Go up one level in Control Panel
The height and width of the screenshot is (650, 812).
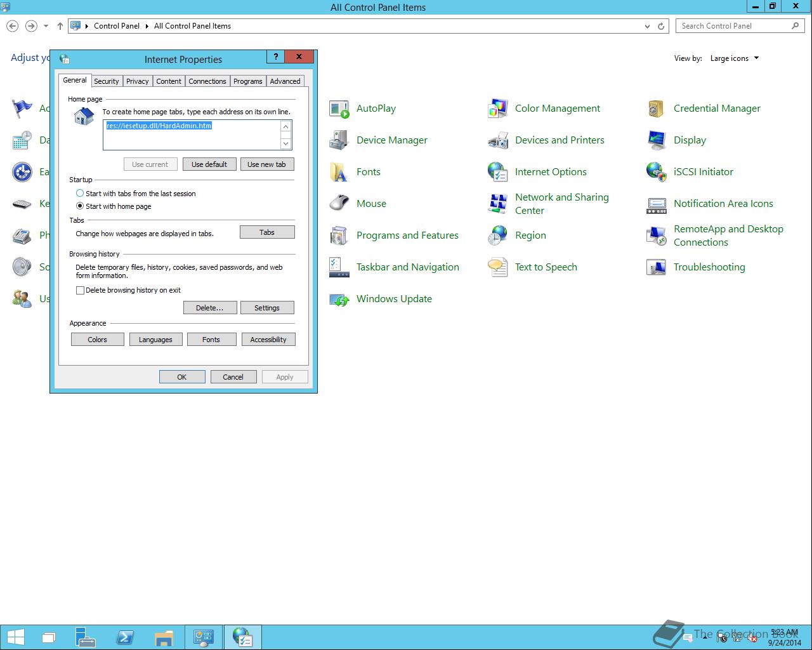60,26
